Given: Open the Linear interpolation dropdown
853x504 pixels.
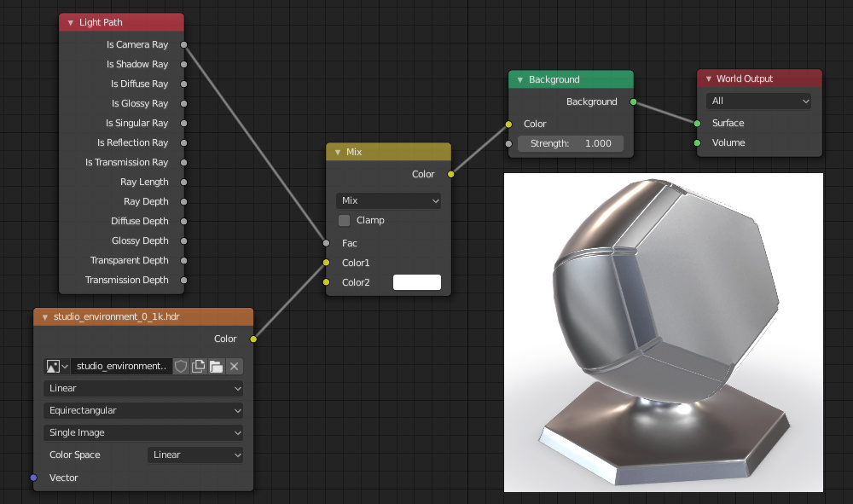Looking at the screenshot, I should coord(143,388).
